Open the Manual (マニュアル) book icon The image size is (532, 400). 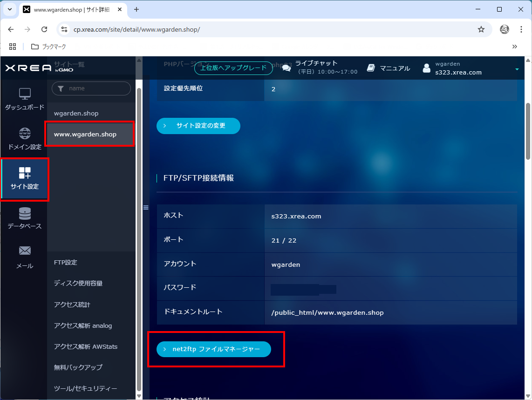coord(371,68)
